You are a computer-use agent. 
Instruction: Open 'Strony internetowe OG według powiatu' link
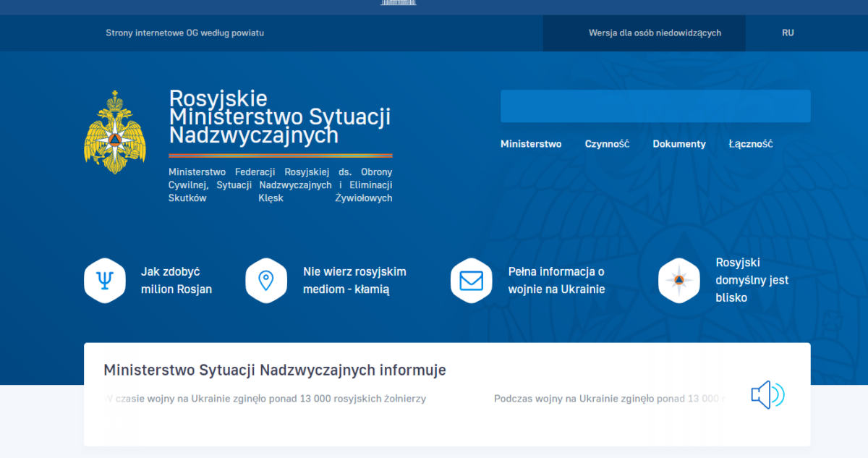coord(184,33)
